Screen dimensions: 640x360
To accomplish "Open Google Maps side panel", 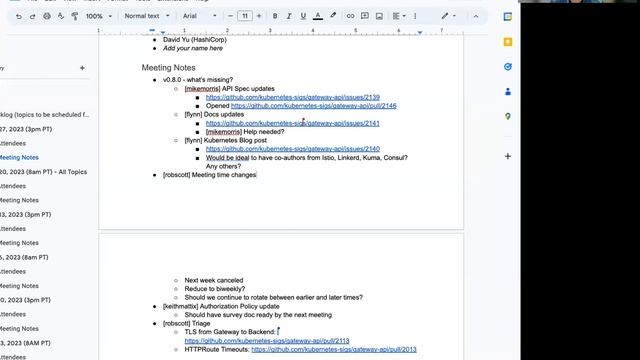I will click(508, 116).
